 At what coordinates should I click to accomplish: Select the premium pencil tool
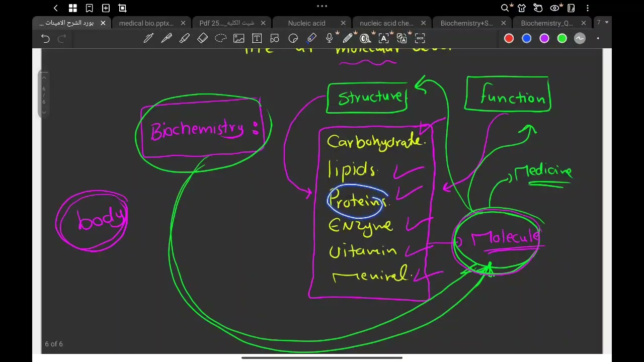click(x=348, y=38)
